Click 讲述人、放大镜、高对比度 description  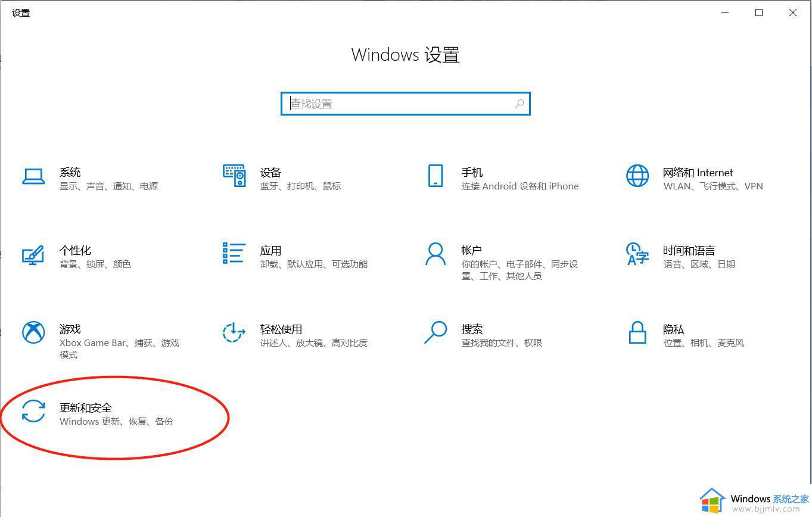pyautogui.click(x=314, y=342)
